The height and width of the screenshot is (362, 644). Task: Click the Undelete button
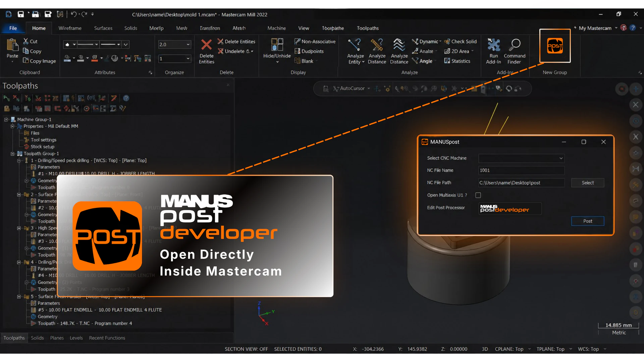click(x=235, y=51)
